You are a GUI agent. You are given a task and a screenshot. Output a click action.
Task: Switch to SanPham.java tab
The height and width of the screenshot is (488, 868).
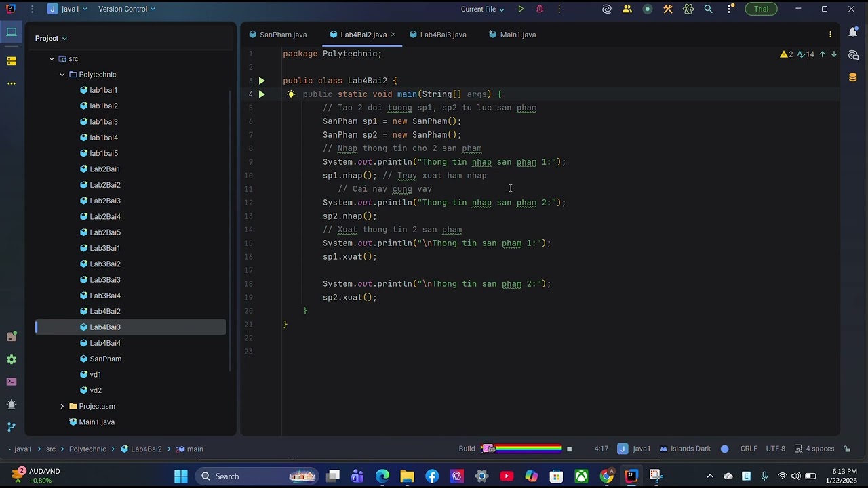(277, 35)
